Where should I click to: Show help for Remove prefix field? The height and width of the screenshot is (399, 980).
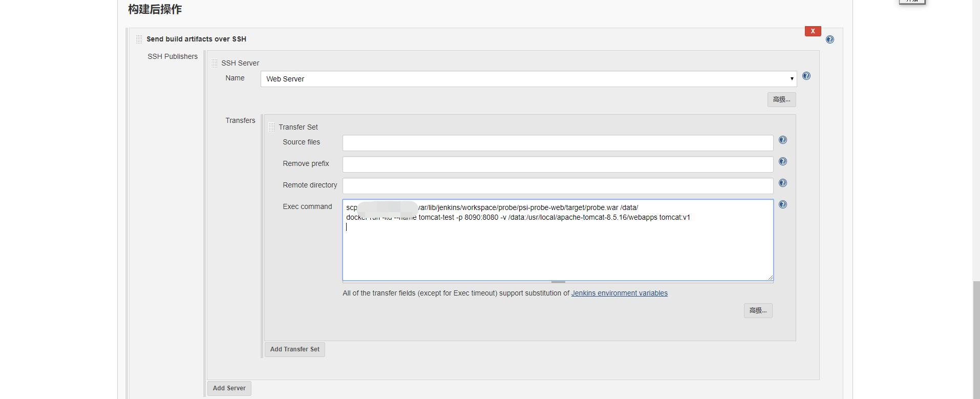pyautogui.click(x=783, y=162)
